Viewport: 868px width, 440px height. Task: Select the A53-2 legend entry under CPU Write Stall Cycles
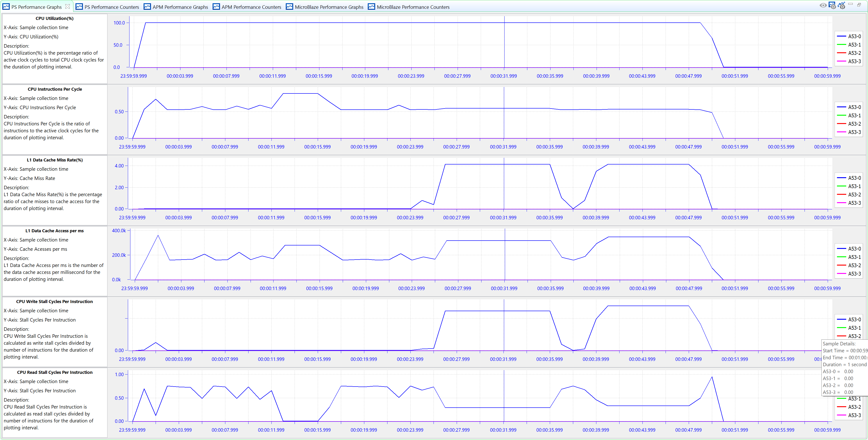853,336
